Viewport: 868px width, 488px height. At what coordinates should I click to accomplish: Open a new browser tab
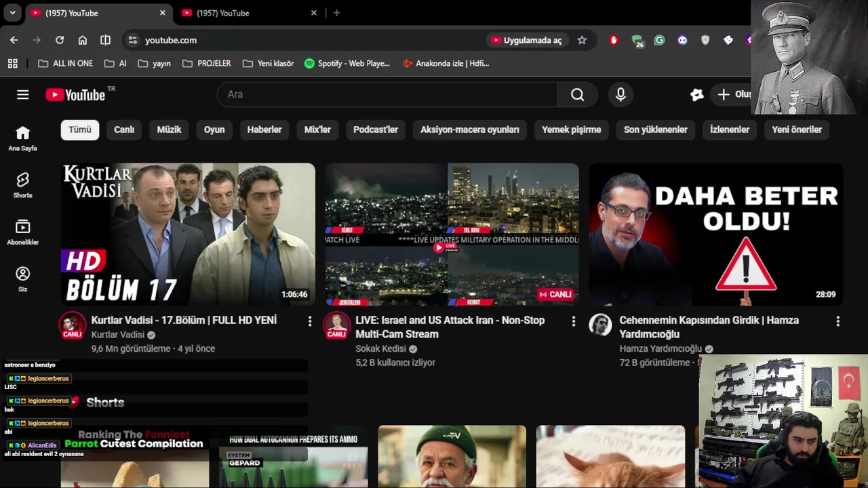(x=336, y=13)
